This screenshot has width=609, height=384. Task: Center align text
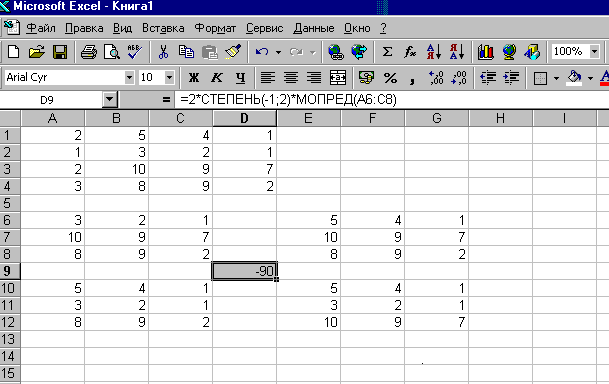pyautogui.click(x=291, y=78)
